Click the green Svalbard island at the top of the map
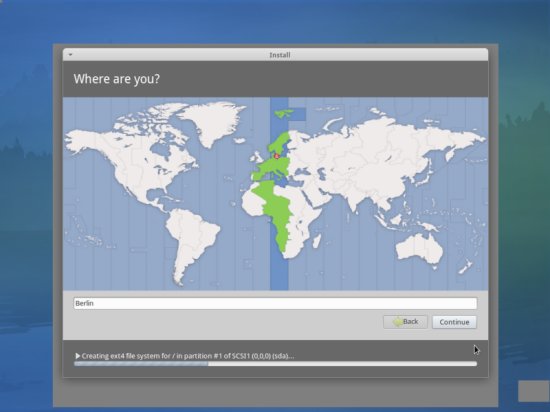 284,113
